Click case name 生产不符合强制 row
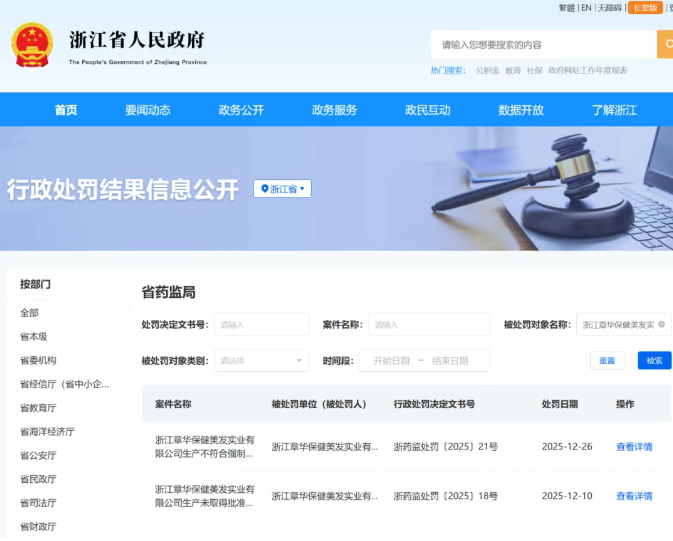 click(x=204, y=447)
